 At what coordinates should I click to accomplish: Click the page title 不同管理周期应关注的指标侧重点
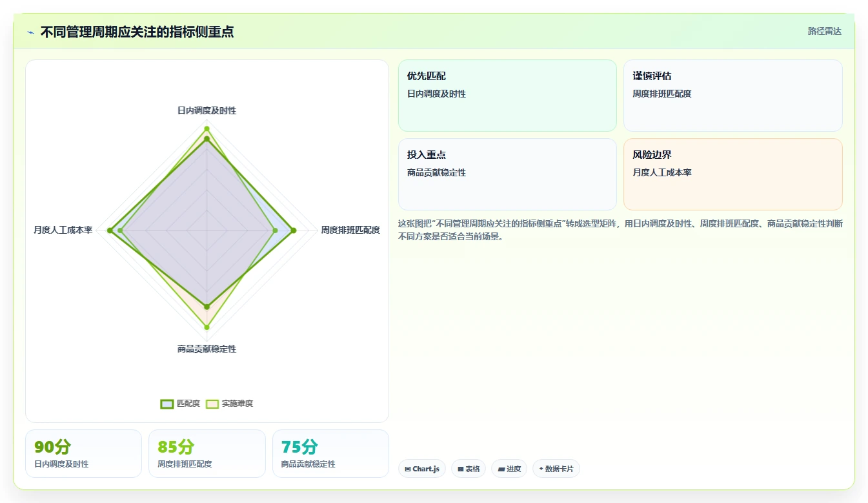(x=137, y=32)
